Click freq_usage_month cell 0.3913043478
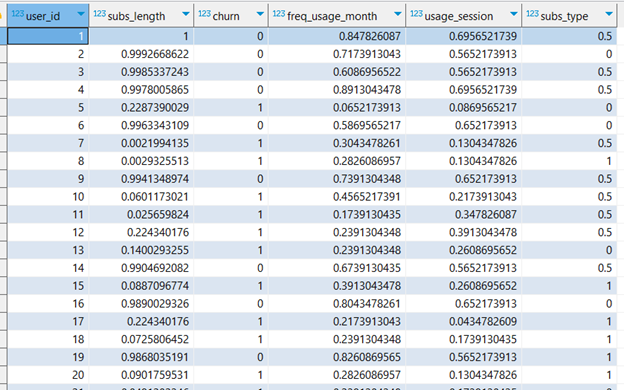624x390 pixels. tap(337, 286)
